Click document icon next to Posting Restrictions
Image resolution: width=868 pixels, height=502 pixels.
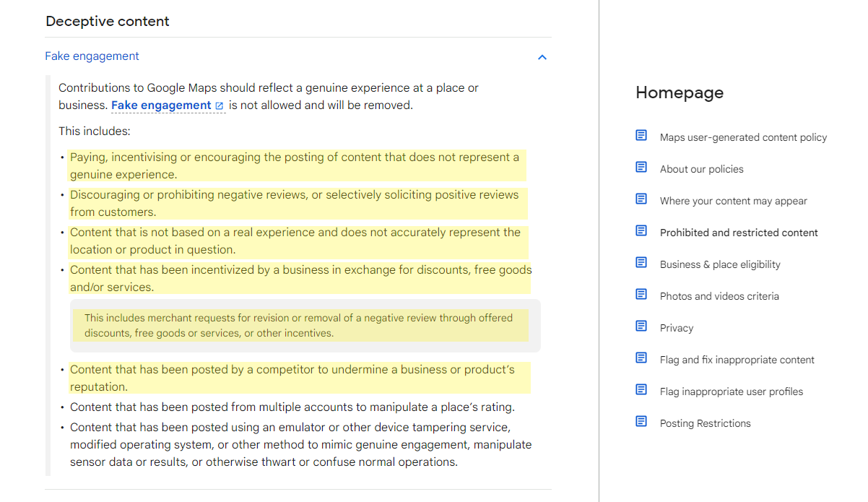(641, 422)
